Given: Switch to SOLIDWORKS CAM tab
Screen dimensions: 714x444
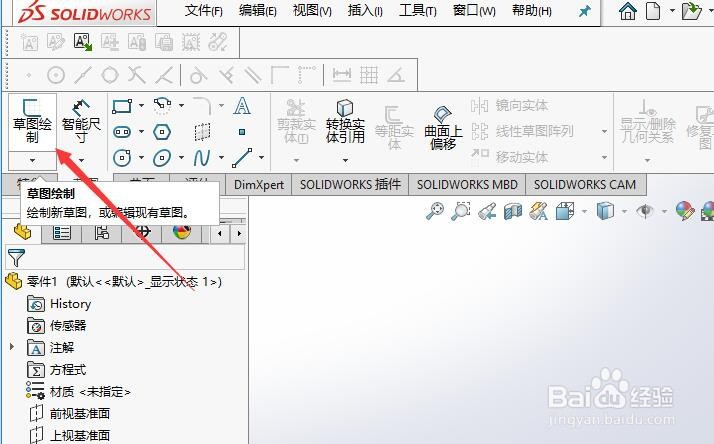Looking at the screenshot, I should (x=585, y=184).
